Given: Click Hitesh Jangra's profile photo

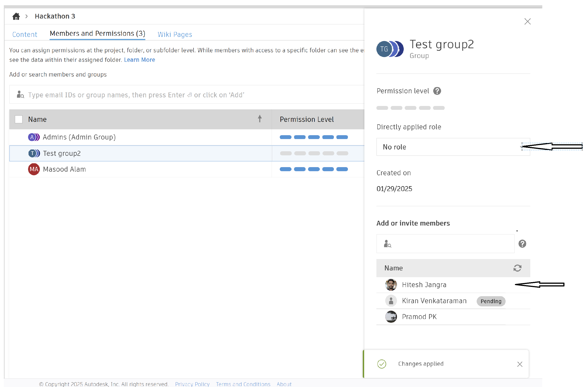Looking at the screenshot, I should 391,285.
